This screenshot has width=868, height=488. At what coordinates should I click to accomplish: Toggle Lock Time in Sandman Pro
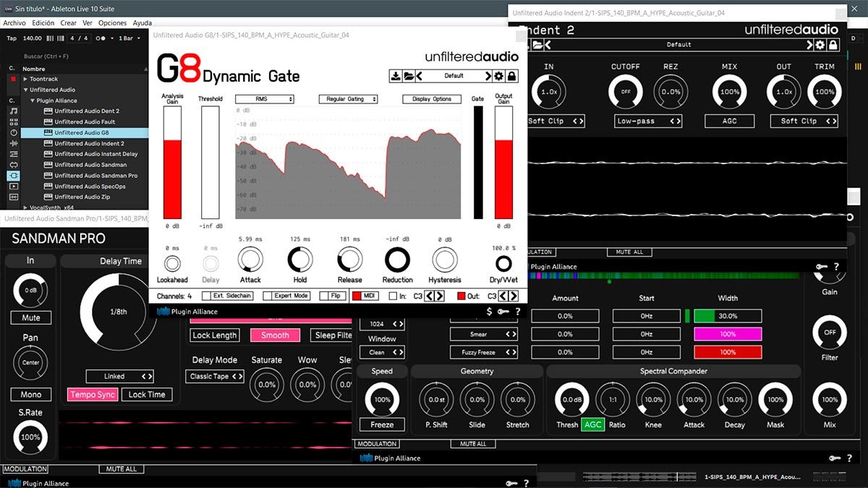click(147, 395)
